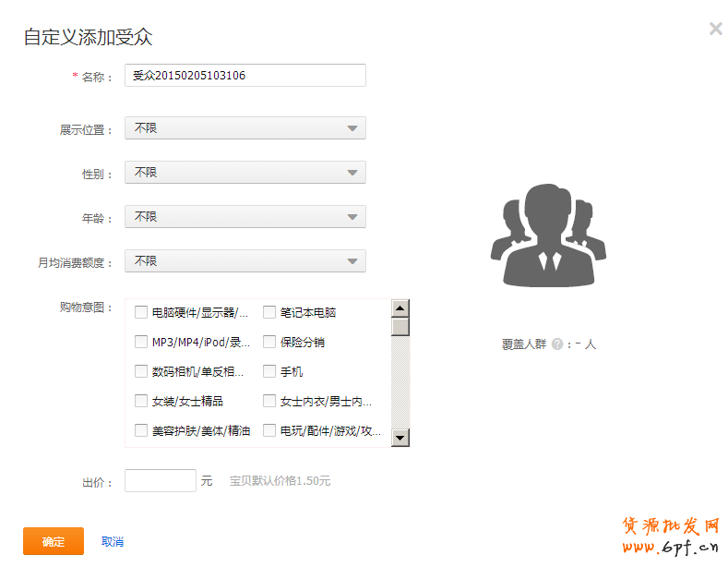
Task: Tick the 手机 checkbox
Action: (x=269, y=371)
